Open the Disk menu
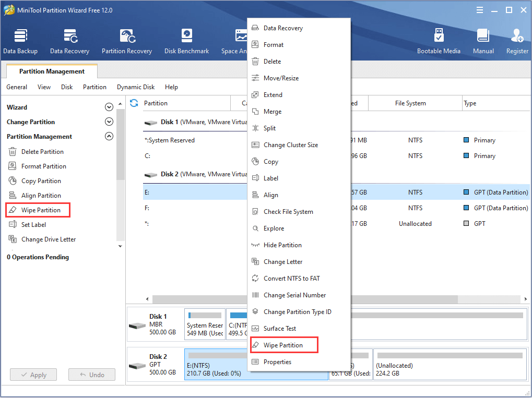This screenshot has height=398, width=532. pyautogui.click(x=67, y=87)
